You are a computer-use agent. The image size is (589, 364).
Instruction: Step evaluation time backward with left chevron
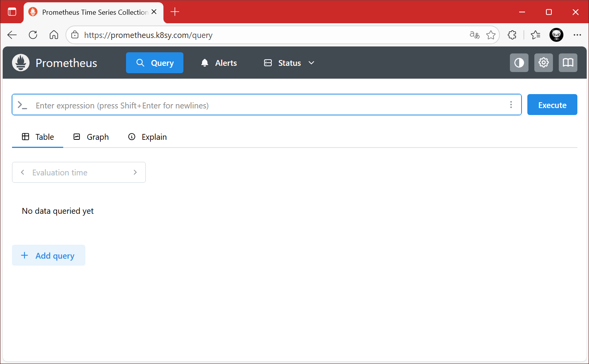click(x=22, y=172)
